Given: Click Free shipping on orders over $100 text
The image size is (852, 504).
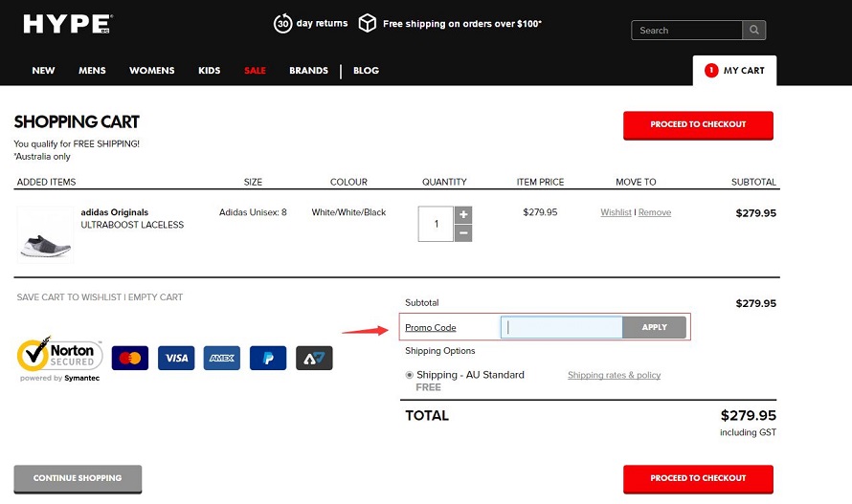Looking at the screenshot, I should click(461, 23).
